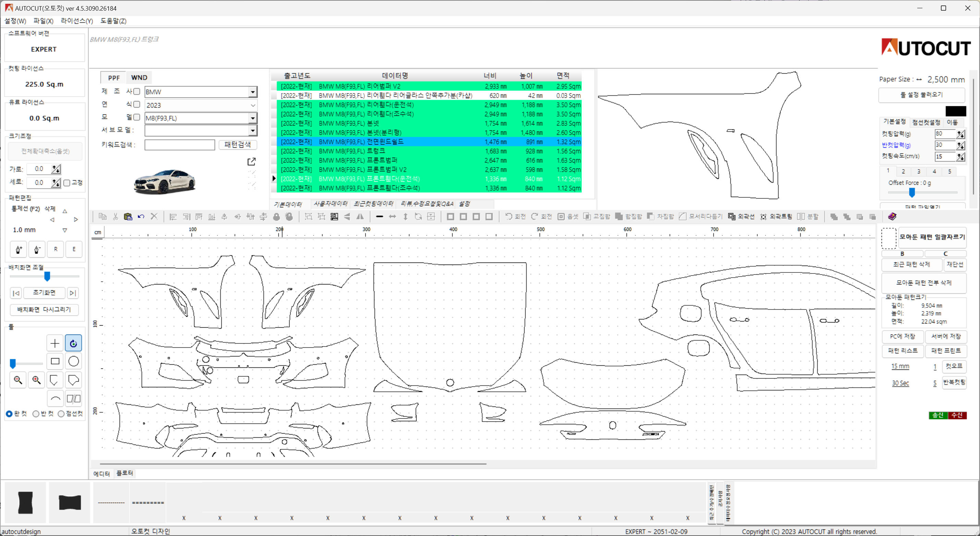Open the pop-out icon beside the car photo

[252, 162]
